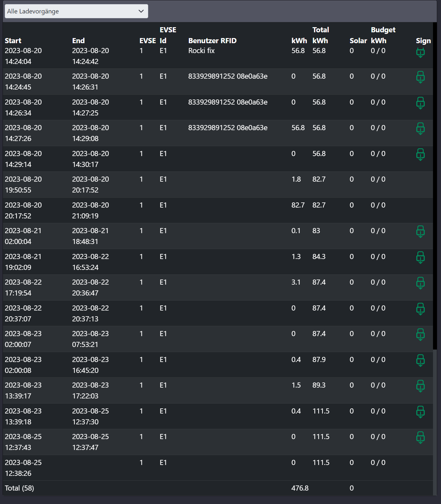This screenshot has height=504, width=441.
Task: Click sign icon for session starting 14:29:14
Action: pyautogui.click(x=420, y=154)
